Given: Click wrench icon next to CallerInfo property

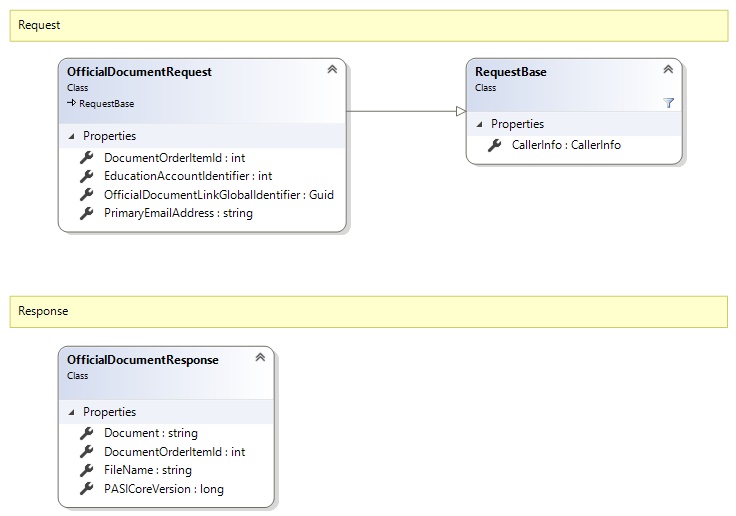Looking at the screenshot, I should click(494, 145).
